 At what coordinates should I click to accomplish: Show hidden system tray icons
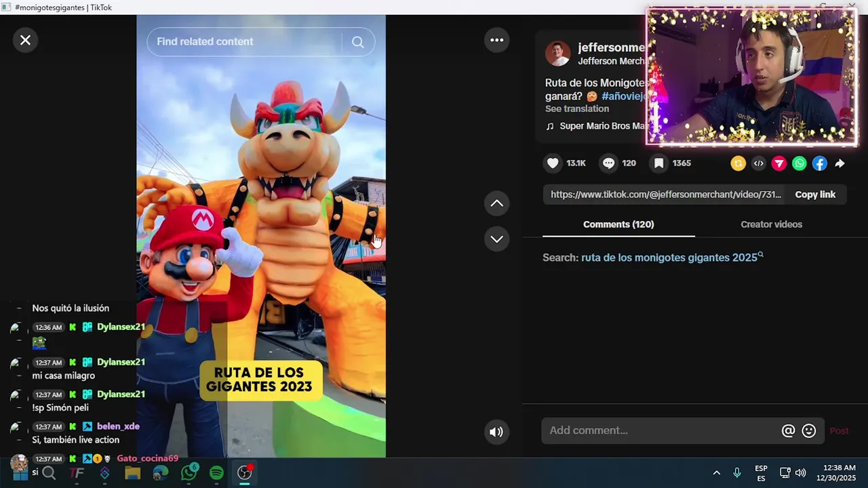coord(716,473)
